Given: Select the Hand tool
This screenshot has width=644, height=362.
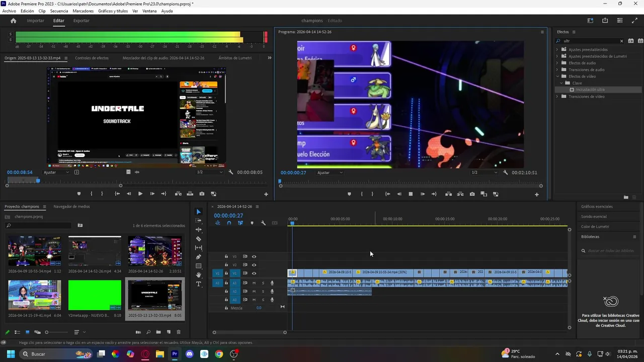Looking at the screenshot, I should point(198,275).
